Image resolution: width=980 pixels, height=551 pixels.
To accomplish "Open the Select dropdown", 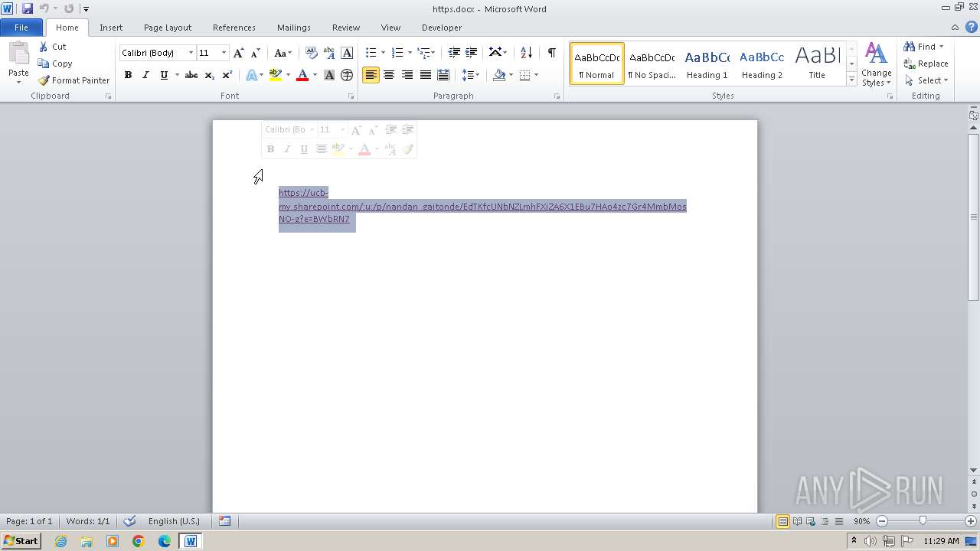I will click(926, 80).
